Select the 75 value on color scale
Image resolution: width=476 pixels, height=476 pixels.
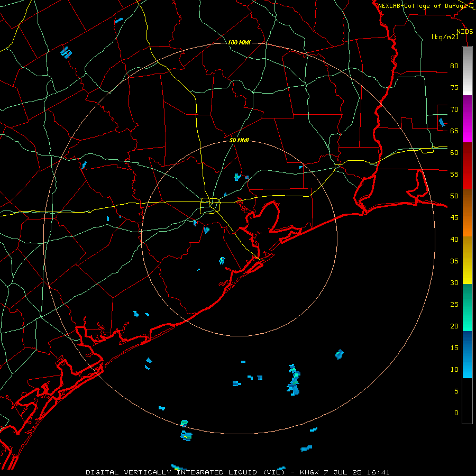[x=454, y=87]
